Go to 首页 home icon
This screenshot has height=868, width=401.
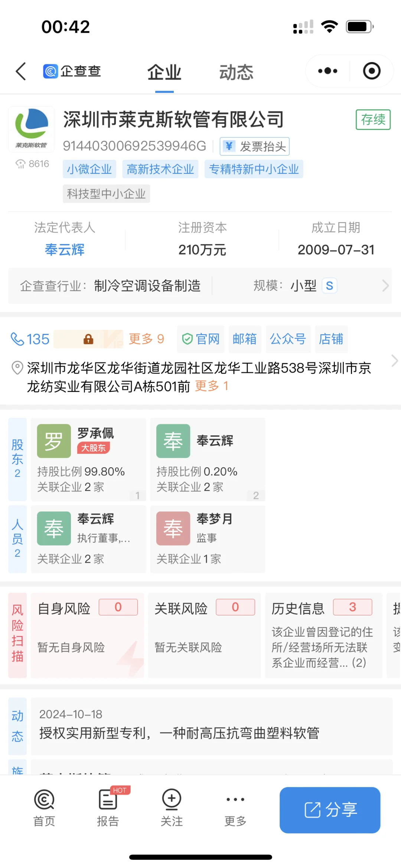click(44, 800)
